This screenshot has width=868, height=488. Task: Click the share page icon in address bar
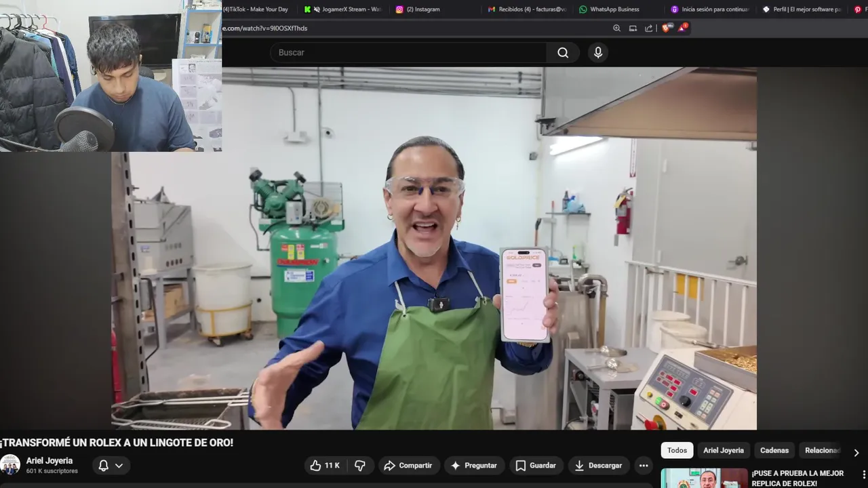(x=649, y=28)
